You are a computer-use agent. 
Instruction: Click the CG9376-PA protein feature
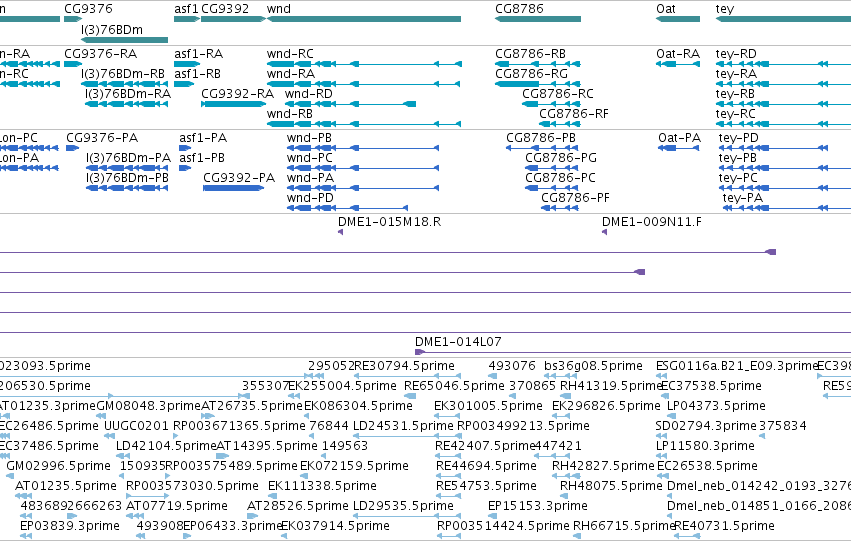73,148
